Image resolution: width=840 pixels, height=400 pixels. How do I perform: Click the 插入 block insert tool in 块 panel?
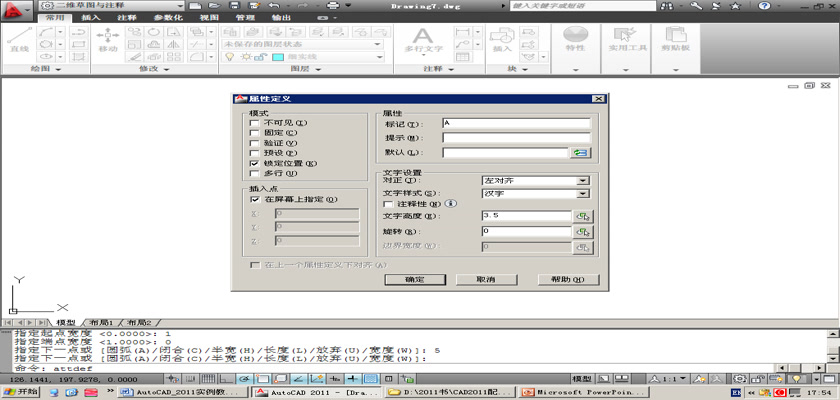(x=502, y=41)
